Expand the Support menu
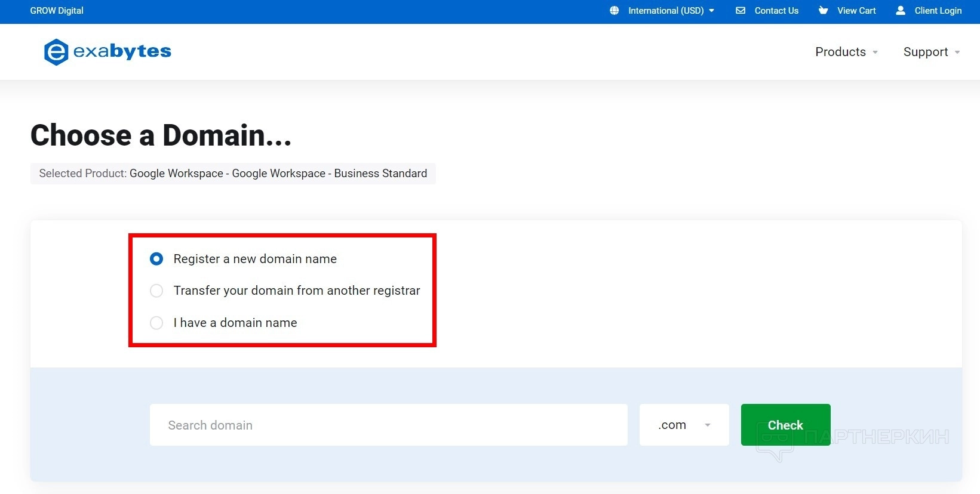 pyautogui.click(x=925, y=52)
